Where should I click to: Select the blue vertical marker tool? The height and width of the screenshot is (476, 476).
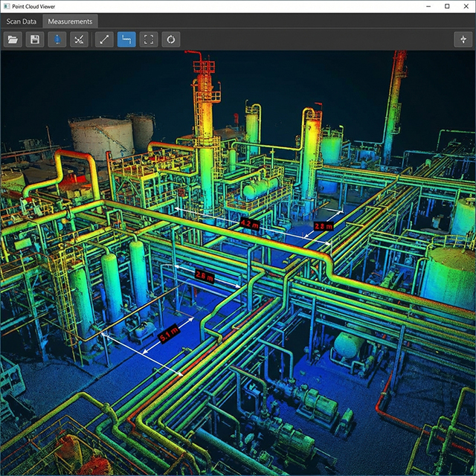click(x=57, y=39)
